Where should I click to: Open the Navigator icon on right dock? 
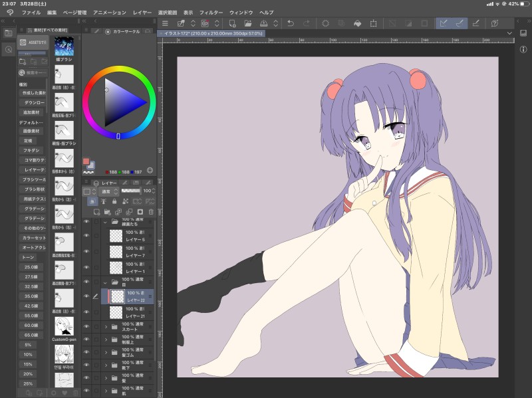(523, 33)
